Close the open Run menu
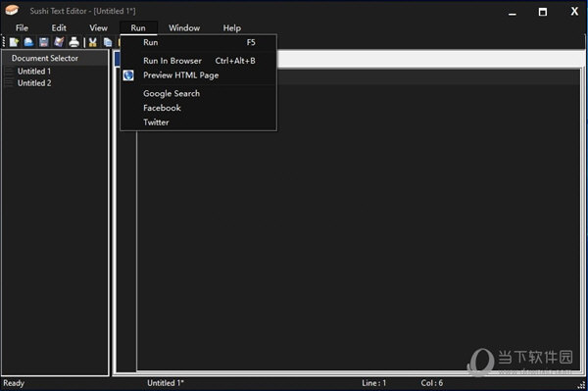The height and width of the screenshot is (391, 588). (x=138, y=28)
